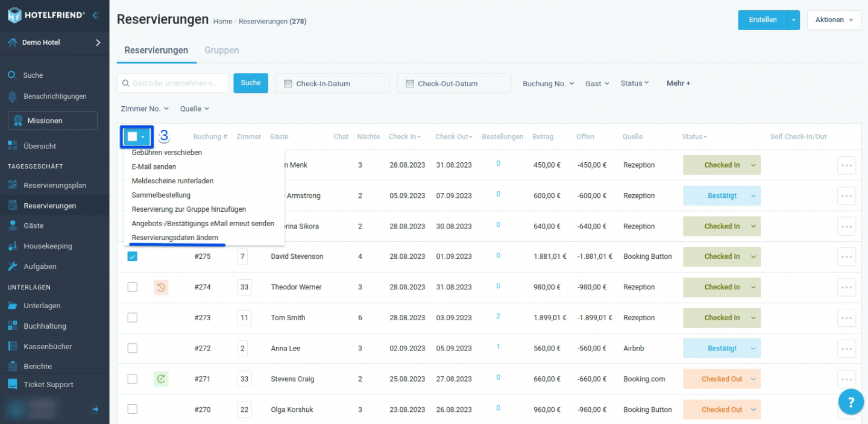The width and height of the screenshot is (868, 424).
Task: Click history icon on booking #274
Action: coord(161,287)
